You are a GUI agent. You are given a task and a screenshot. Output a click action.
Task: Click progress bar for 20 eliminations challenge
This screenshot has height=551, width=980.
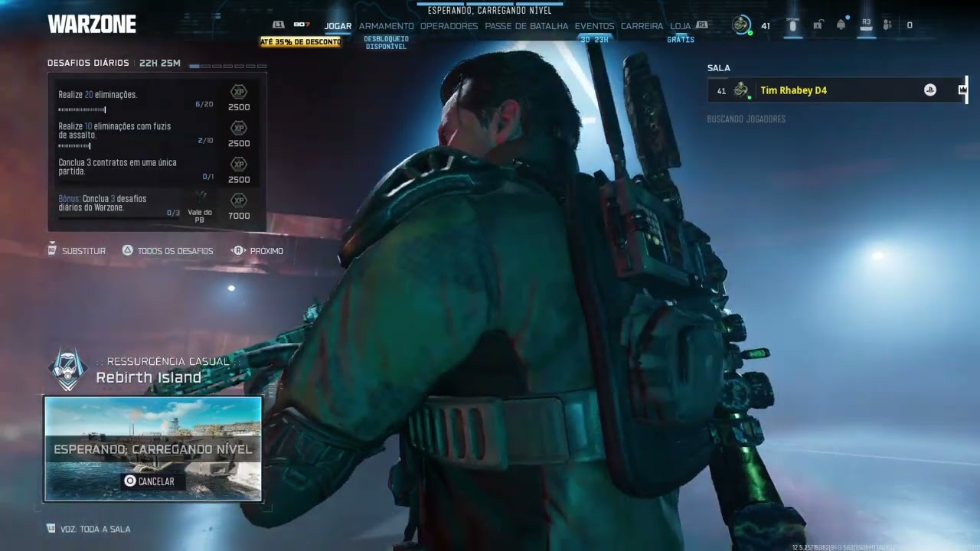point(82,110)
